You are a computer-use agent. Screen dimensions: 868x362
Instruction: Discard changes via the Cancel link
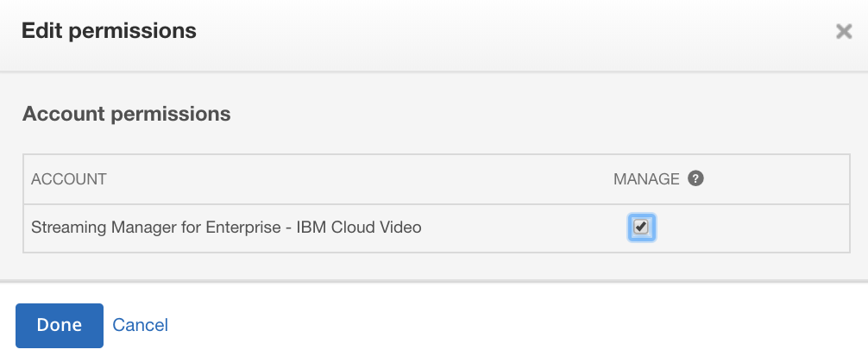click(x=140, y=325)
